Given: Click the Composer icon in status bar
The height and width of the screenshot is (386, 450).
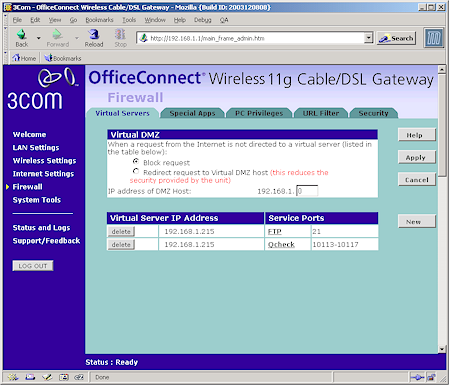Looking at the screenshot, I should click(x=47, y=377).
